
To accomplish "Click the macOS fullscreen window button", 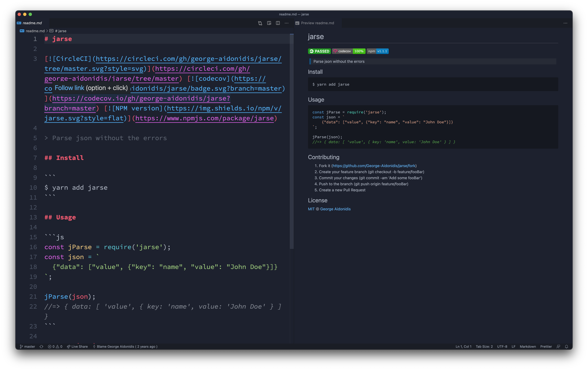I will [30, 14].
